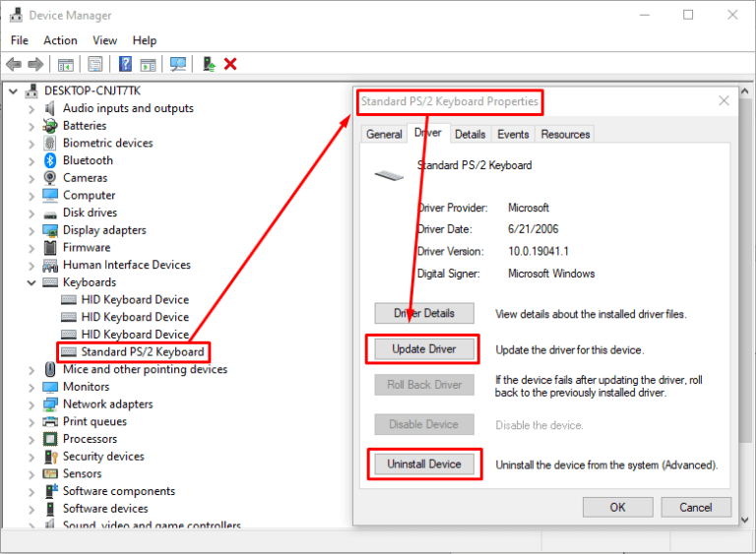The image size is (756, 554).
Task: Select the Software devices tree item
Action: (x=105, y=509)
